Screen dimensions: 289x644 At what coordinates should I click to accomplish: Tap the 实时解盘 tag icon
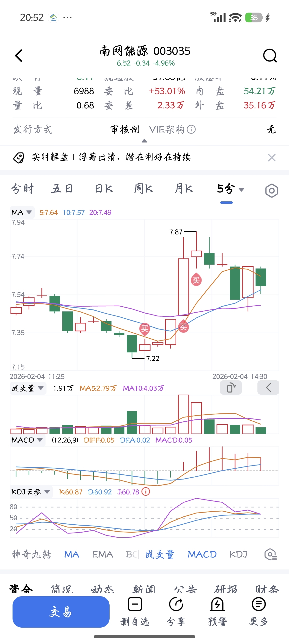(19, 158)
